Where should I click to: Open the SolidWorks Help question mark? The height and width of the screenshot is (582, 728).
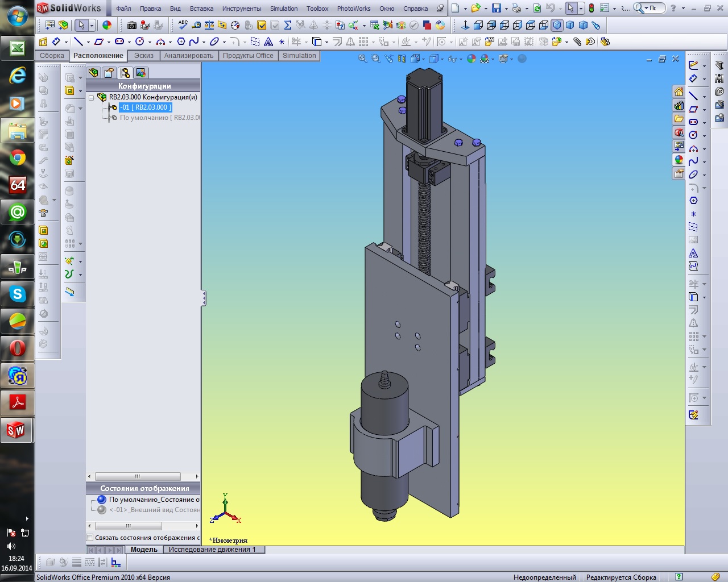[673, 8]
